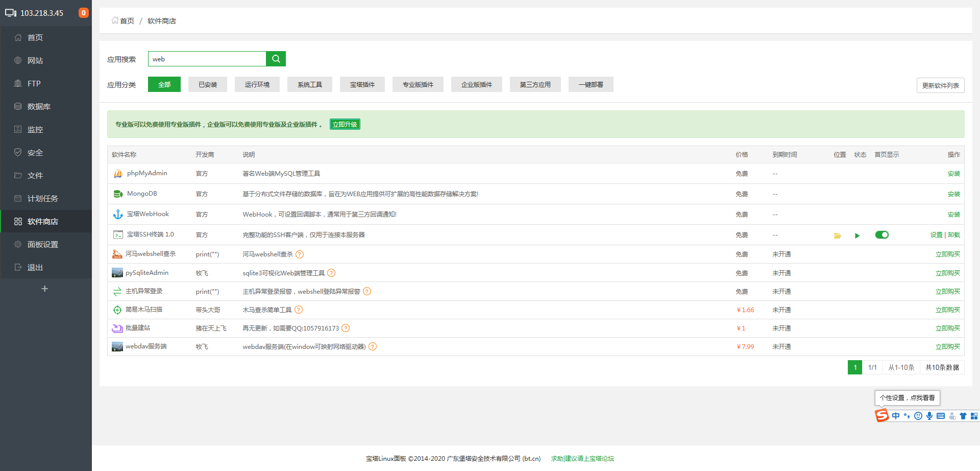Click the 应用搜索 input field

pos(207,59)
